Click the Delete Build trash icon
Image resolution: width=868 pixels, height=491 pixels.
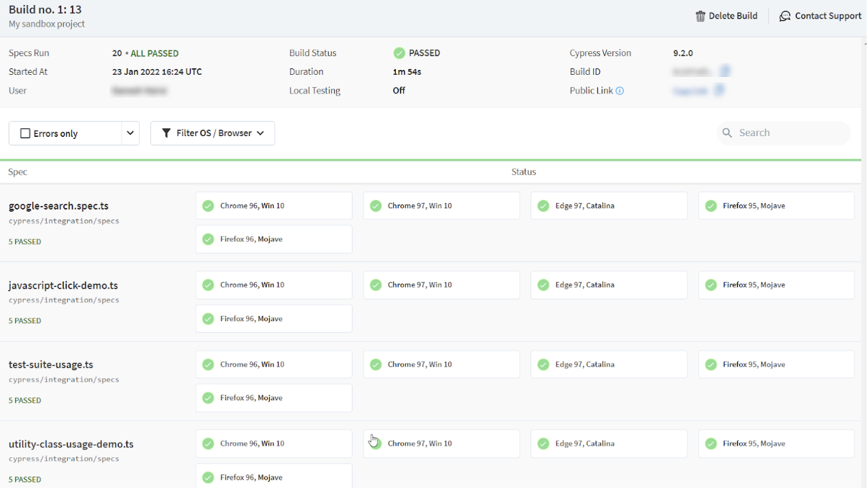pos(700,16)
